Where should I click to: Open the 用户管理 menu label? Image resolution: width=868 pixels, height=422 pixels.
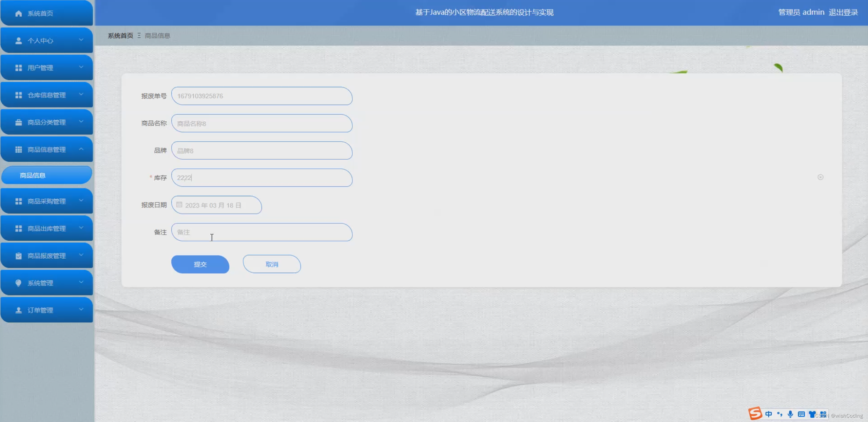(40, 68)
